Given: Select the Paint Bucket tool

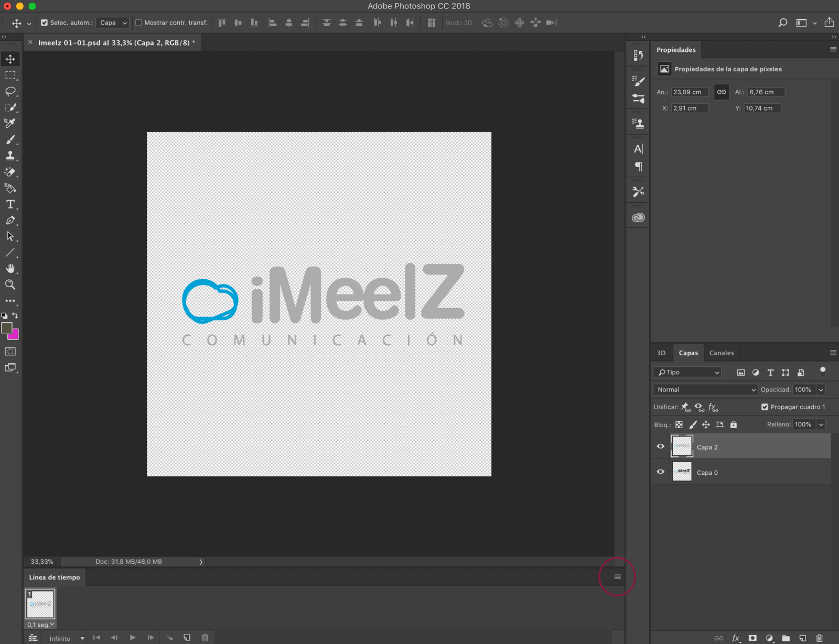Looking at the screenshot, I should [10, 188].
